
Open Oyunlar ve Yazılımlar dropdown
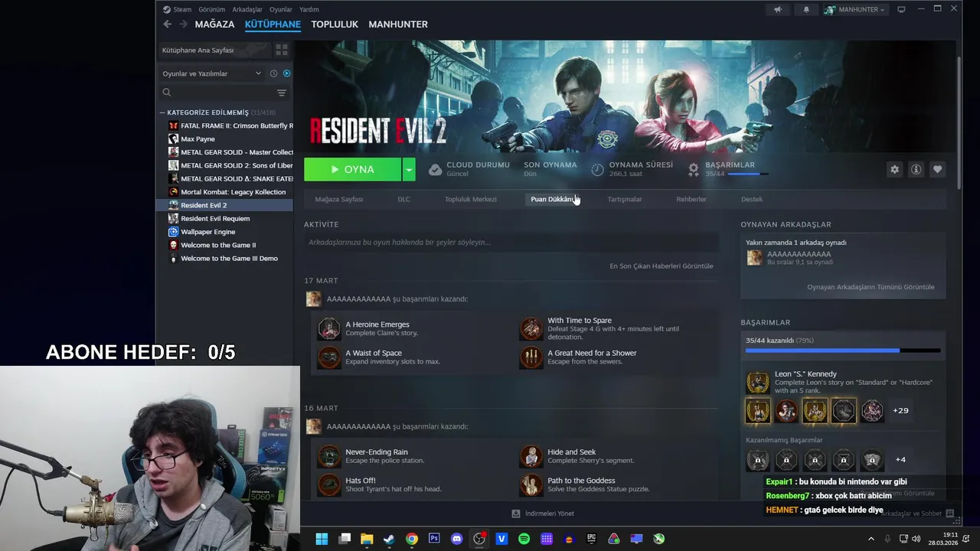click(211, 73)
